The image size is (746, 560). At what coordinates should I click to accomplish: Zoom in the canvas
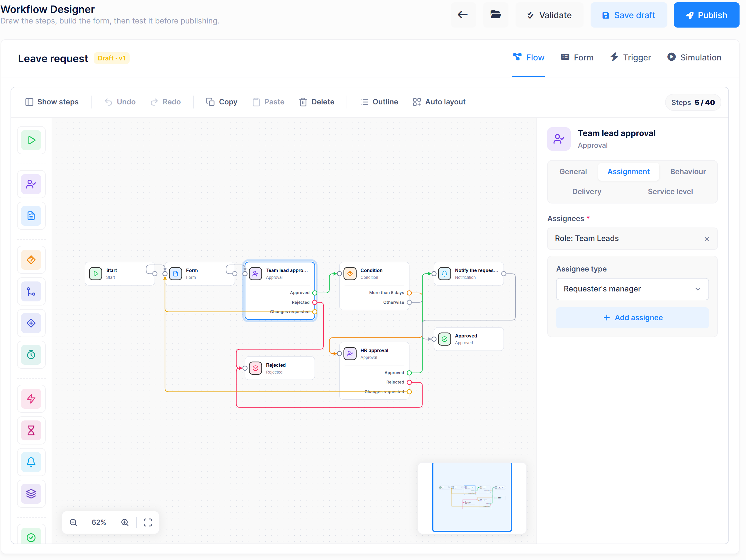pyautogui.click(x=125, y=522)
